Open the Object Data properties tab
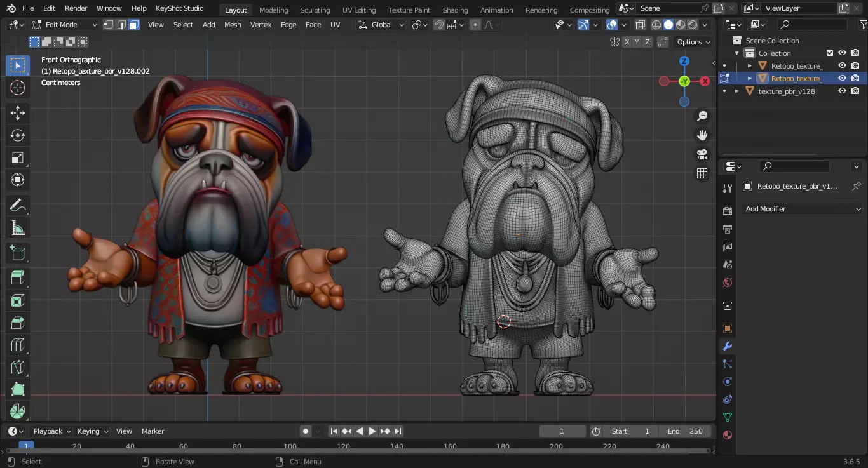The image size is (868, 468). tap(728, 417)
